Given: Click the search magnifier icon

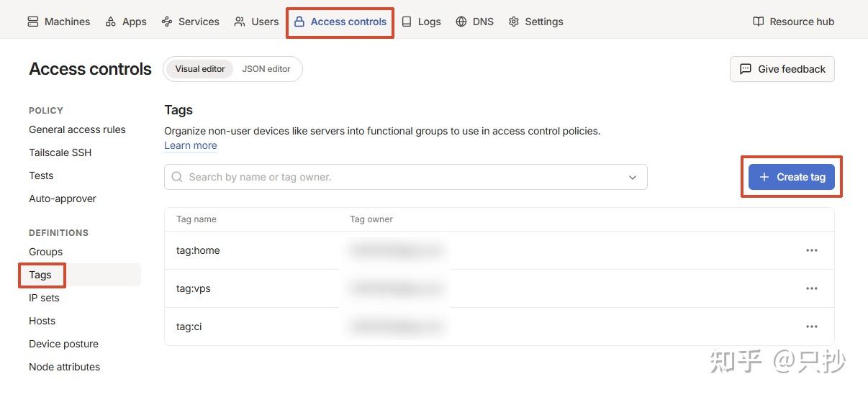Looking at the screenshot, I should point(177,177).
